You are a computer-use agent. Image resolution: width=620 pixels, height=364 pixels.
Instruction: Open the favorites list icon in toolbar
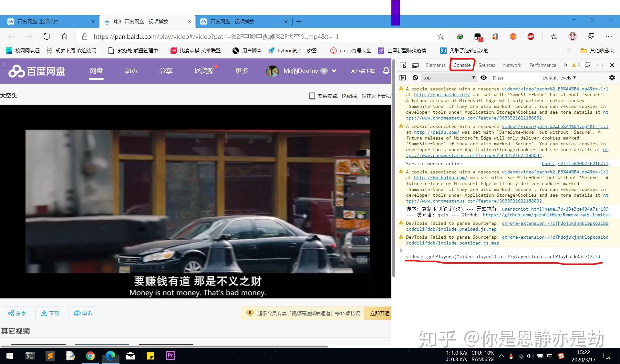coord(554,36)
